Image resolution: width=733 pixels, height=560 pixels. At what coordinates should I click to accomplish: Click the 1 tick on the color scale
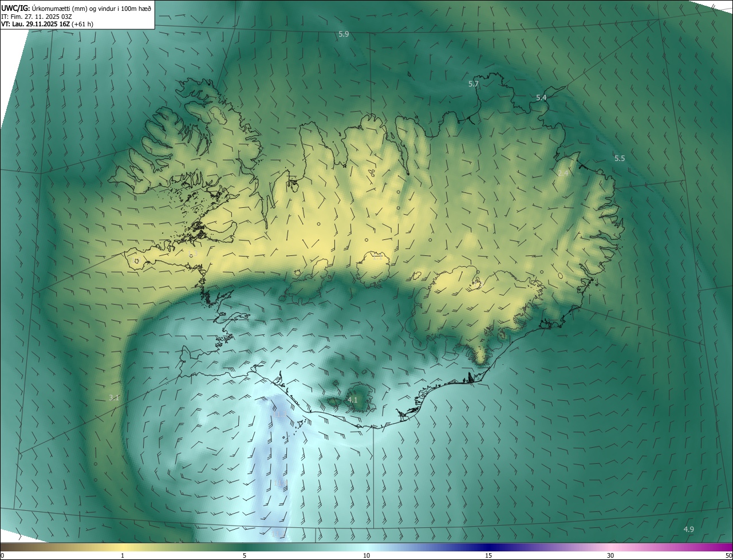(123, 555)
